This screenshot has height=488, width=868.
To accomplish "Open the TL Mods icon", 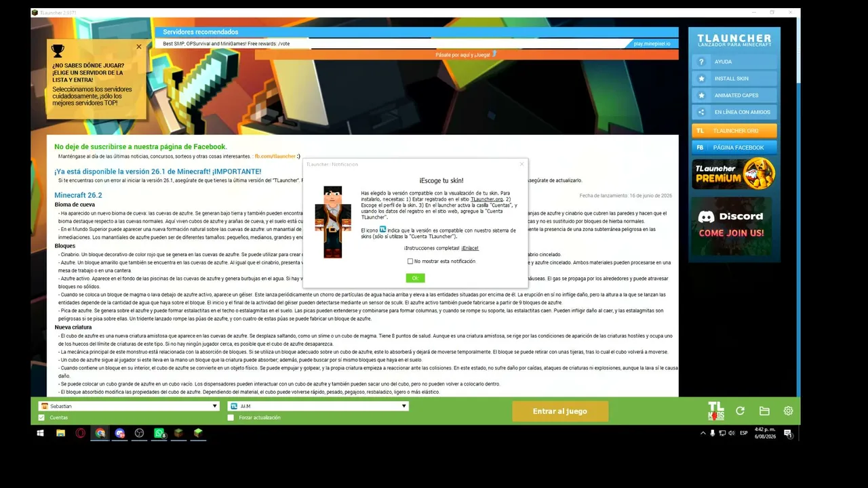I will (x=716, y=411).
